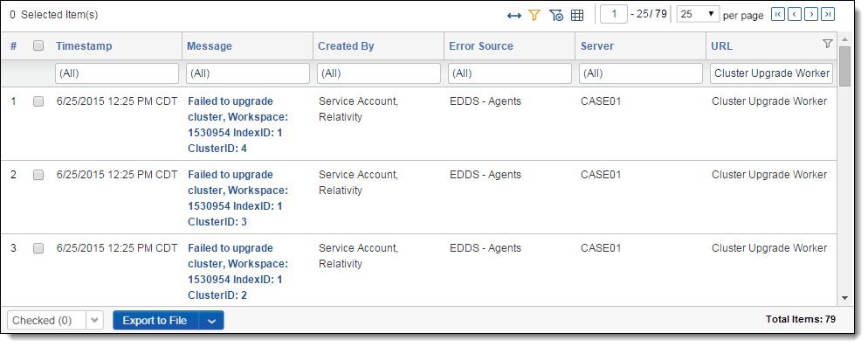Open the Export to File arrow menu
Screen dimensions: 868x347
coord(211,321)
